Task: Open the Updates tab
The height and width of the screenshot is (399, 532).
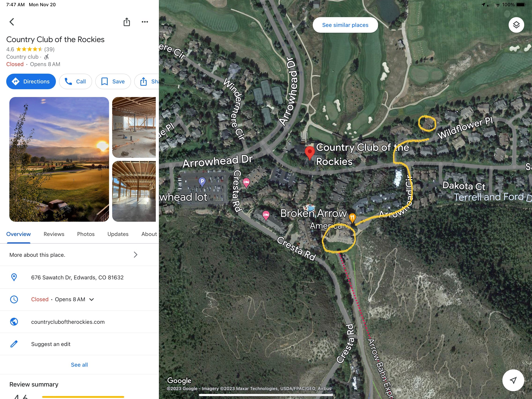Action: pos(118,234)
